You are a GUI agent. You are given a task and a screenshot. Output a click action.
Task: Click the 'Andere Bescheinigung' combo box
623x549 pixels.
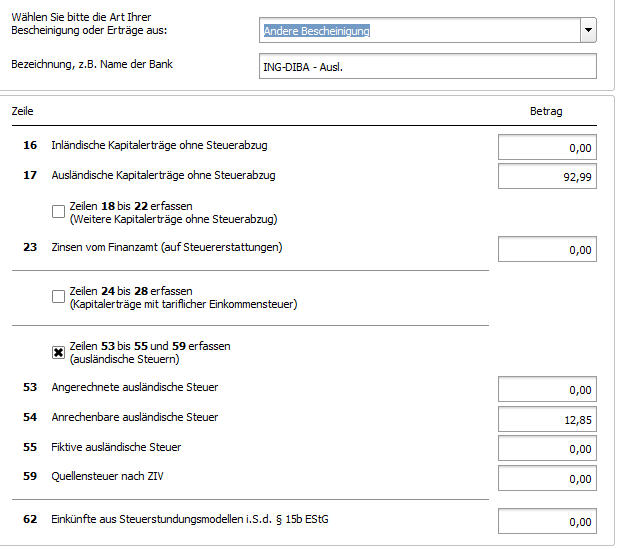tap(428, 30)
